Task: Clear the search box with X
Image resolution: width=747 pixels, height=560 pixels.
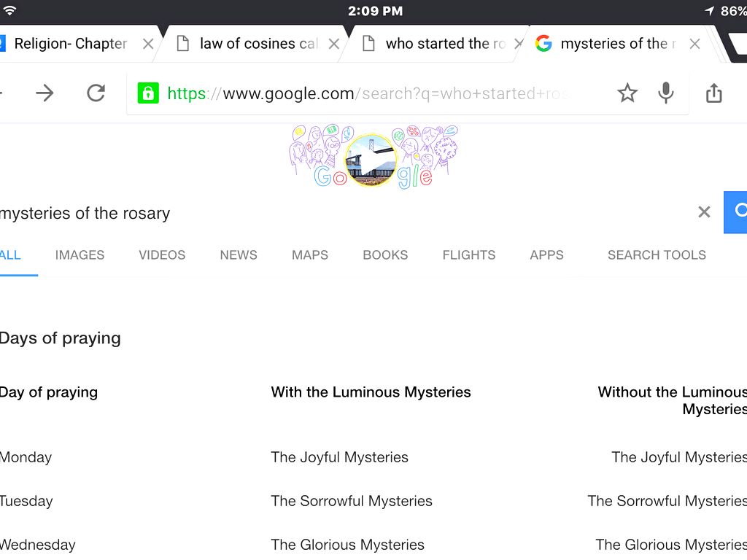Action: (x=704, y=212)
